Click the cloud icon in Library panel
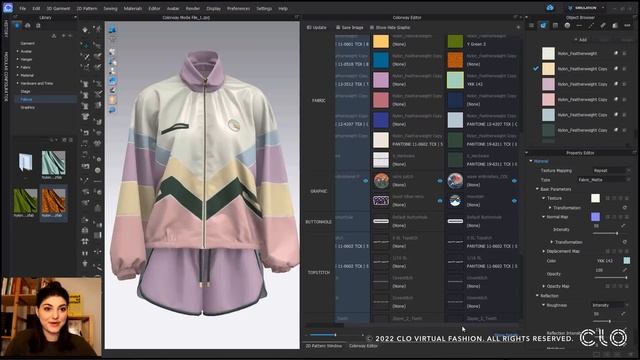 click(x=28, y=25)
